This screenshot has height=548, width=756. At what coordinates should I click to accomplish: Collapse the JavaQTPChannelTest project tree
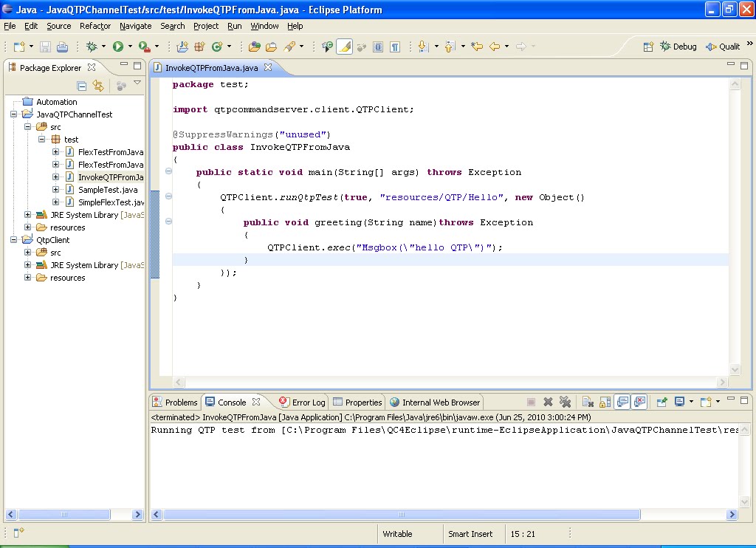[13, 114]
